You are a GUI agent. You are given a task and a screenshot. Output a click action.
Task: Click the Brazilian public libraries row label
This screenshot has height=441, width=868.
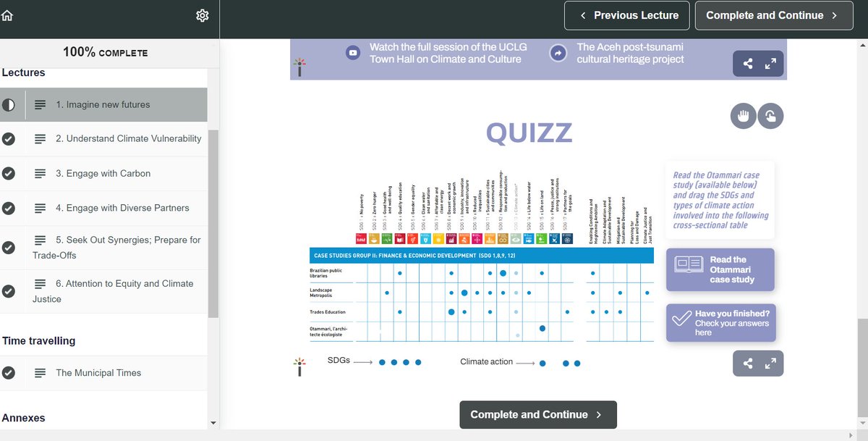pyautogui.click(x=328, y=273)
